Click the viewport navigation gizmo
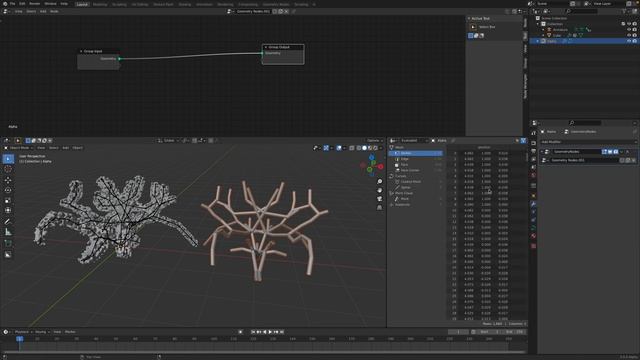Screen dimensions: 640x360 372,165
